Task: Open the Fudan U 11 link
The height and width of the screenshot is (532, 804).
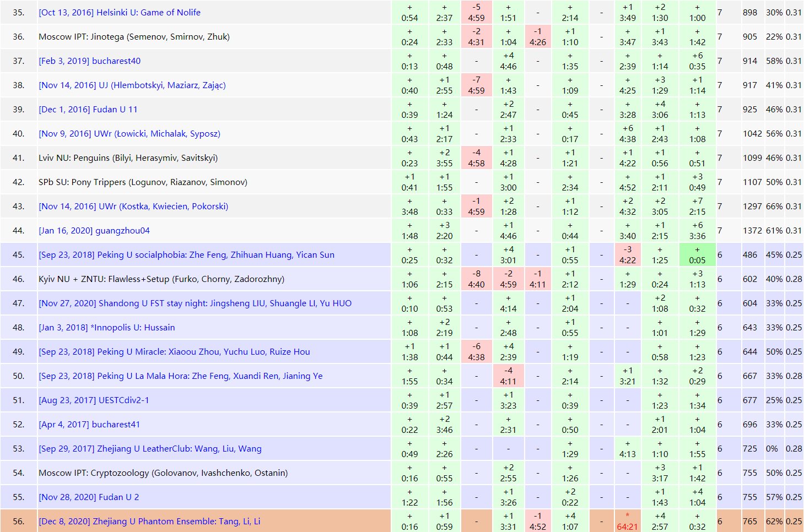Action: coord(88,110)
